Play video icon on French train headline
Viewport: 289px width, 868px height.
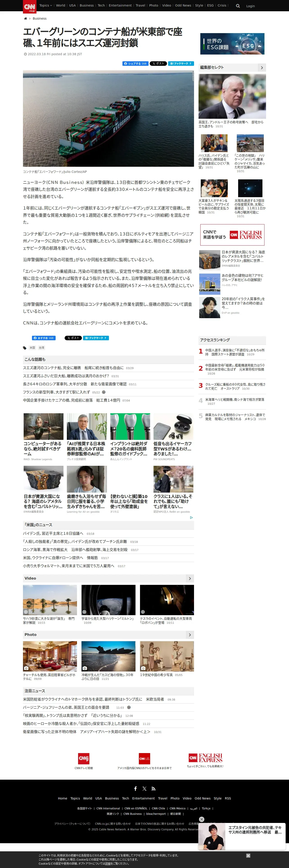(x=104, y=392)
